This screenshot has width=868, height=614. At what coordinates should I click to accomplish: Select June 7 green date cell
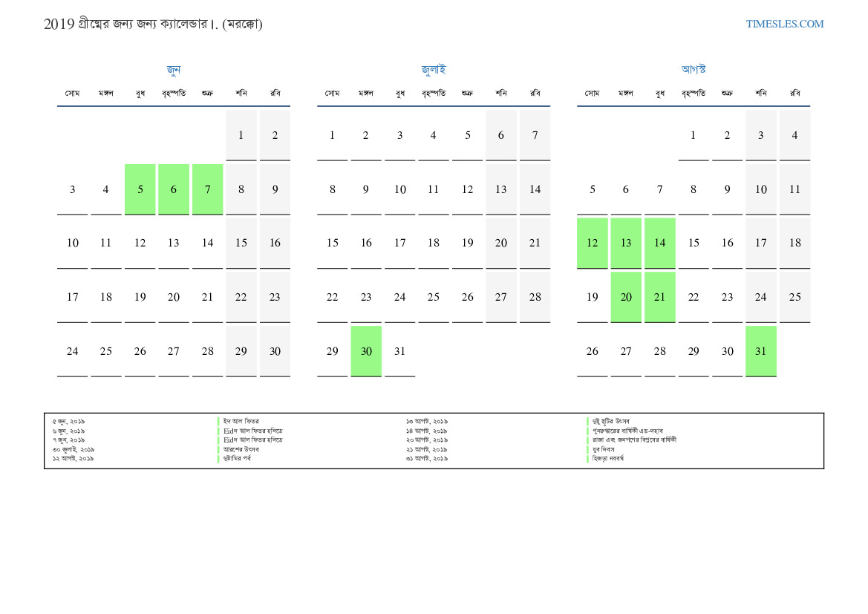pyautogui.click(x=207, y=189)
